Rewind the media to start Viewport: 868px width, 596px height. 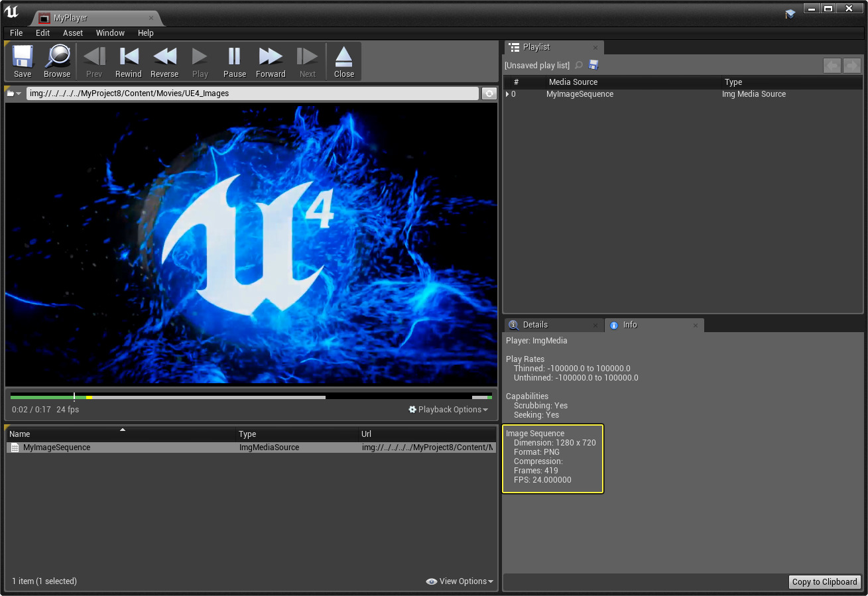pos(128,61)
